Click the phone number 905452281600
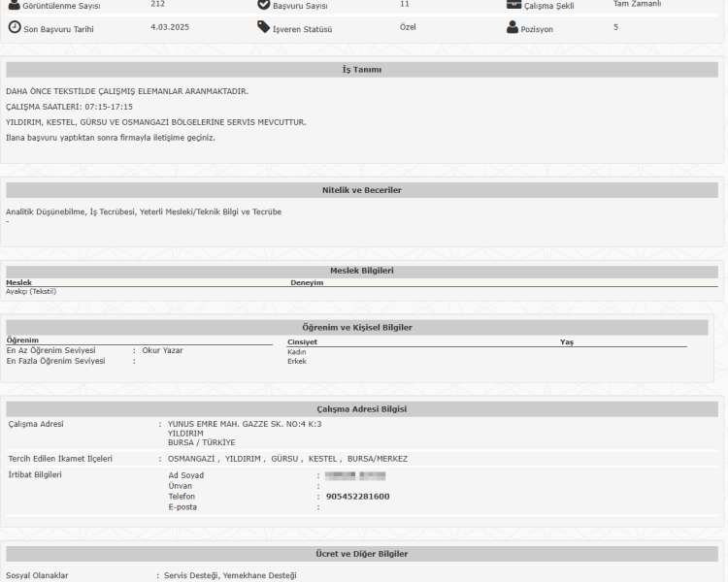The image size is (728, 582). pyautogui.click(x=357, y=497)
